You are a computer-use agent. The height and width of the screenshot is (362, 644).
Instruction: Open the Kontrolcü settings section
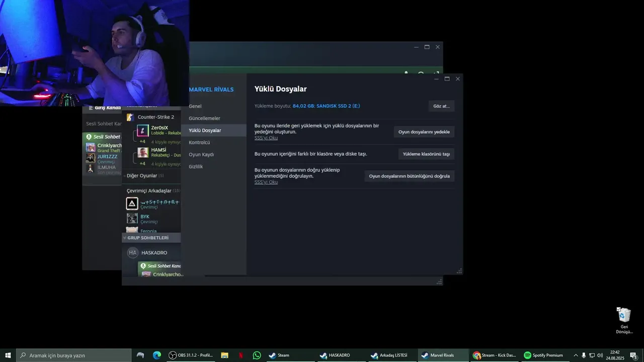(214, 142)
